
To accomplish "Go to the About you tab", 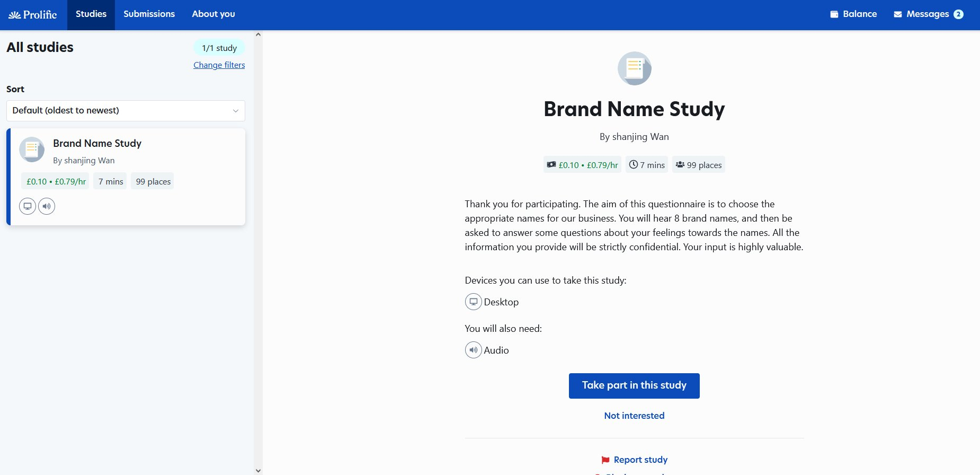I will tap(213, 14).
